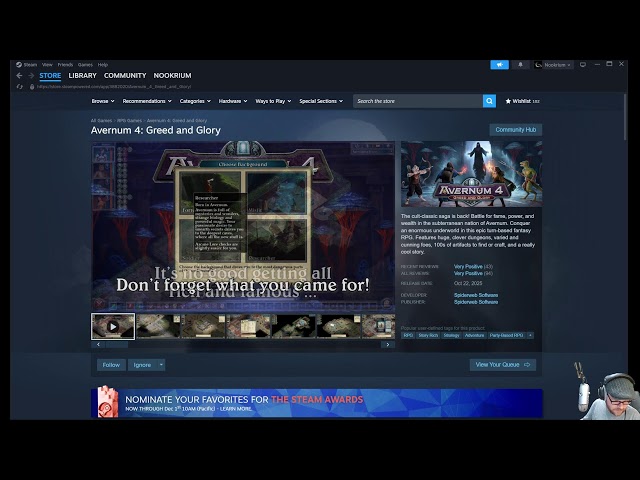Expand the Categories dropdown

click(x=194, y=101)
